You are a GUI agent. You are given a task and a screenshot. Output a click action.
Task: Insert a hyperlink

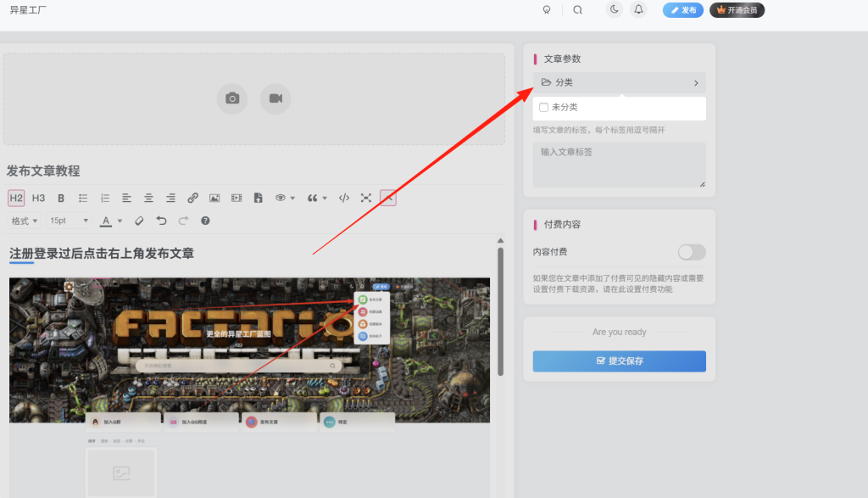[192, 198]
